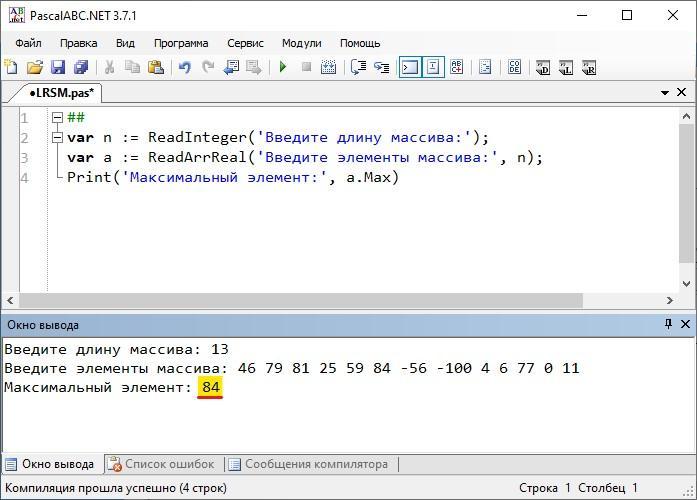697x500 pixels.
Task: Open the Сервис menu
Action: [x=245, y=43]
